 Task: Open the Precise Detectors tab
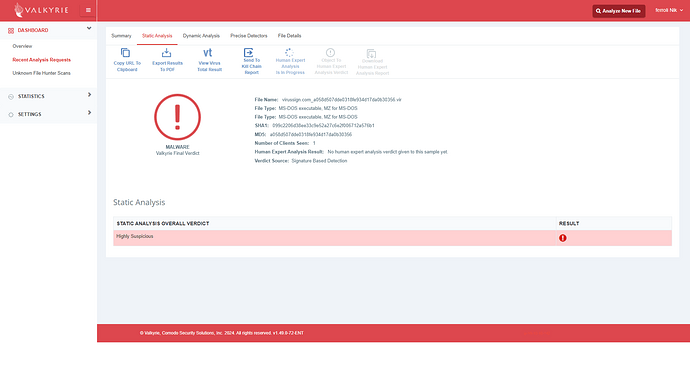[x=249, y=36]
